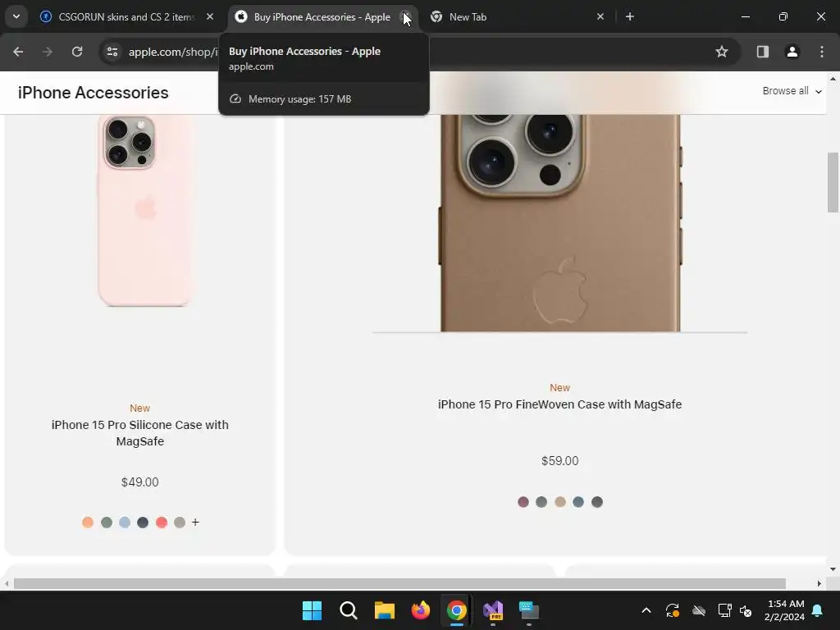Click the FineWoven Case price $59.00
840x630 pixels.
pos(559,461)
